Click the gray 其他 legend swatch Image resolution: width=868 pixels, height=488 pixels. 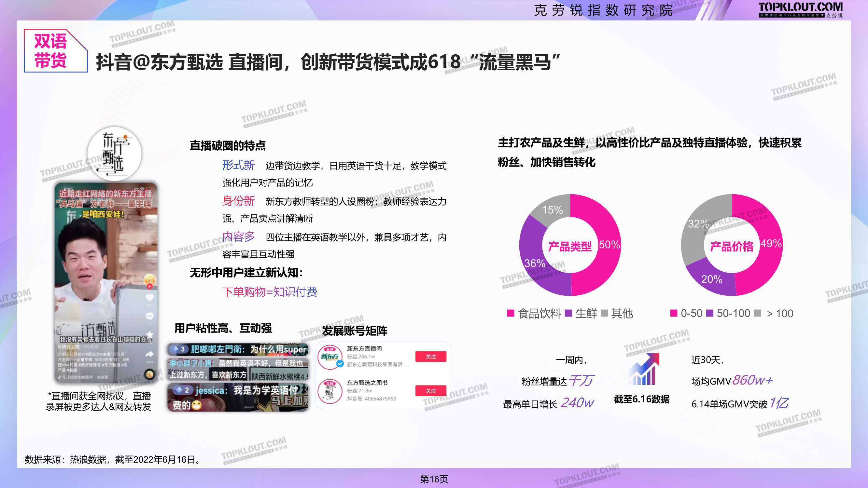click(x=604, y=313)
